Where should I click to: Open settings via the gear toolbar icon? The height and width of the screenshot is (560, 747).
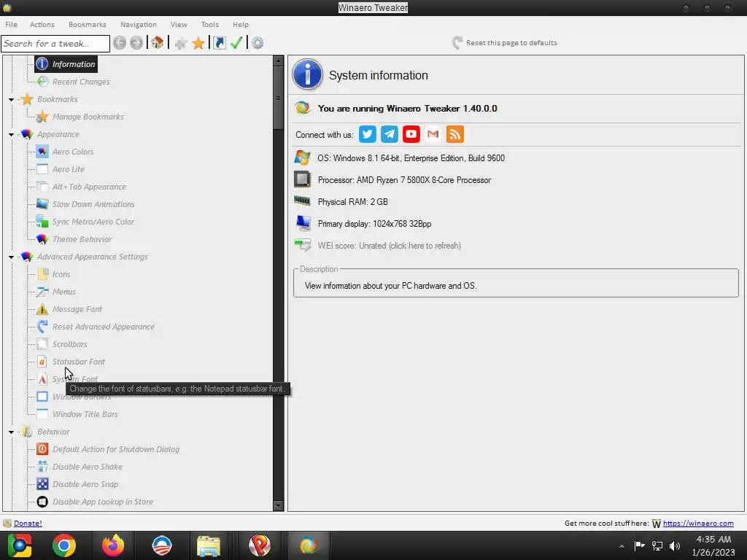(x=258, y=43)
